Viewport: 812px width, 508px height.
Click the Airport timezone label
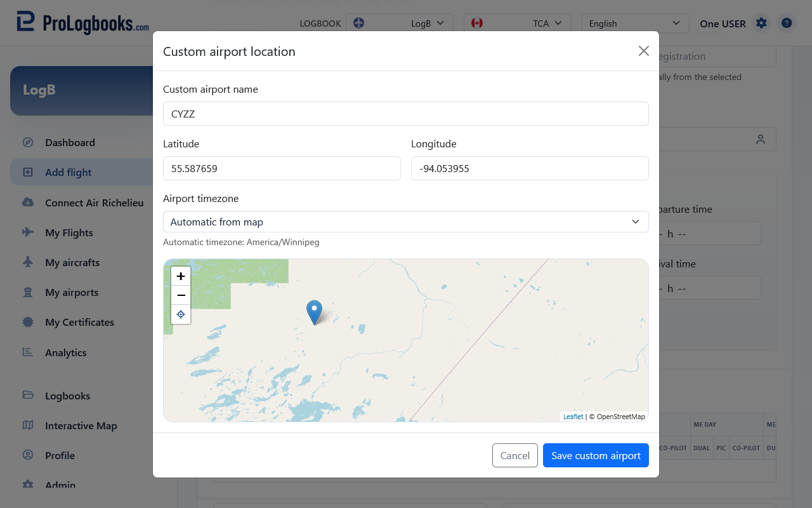point(201,198)
